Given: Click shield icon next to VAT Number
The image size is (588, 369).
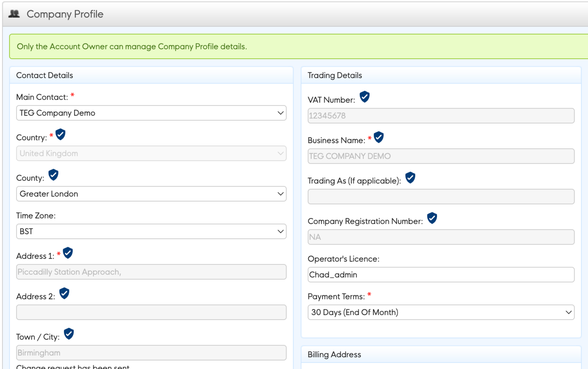Looking at the screenshot, I should 365,97.
